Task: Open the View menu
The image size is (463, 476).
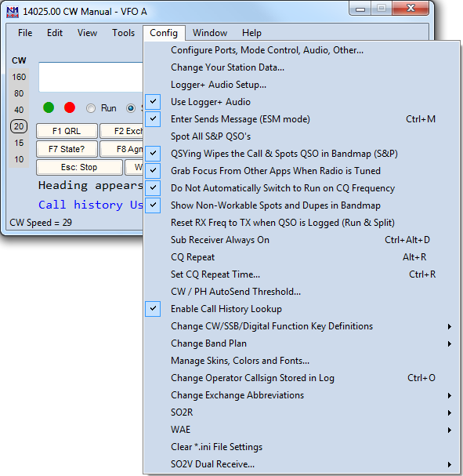Action: tap(87, 33)
